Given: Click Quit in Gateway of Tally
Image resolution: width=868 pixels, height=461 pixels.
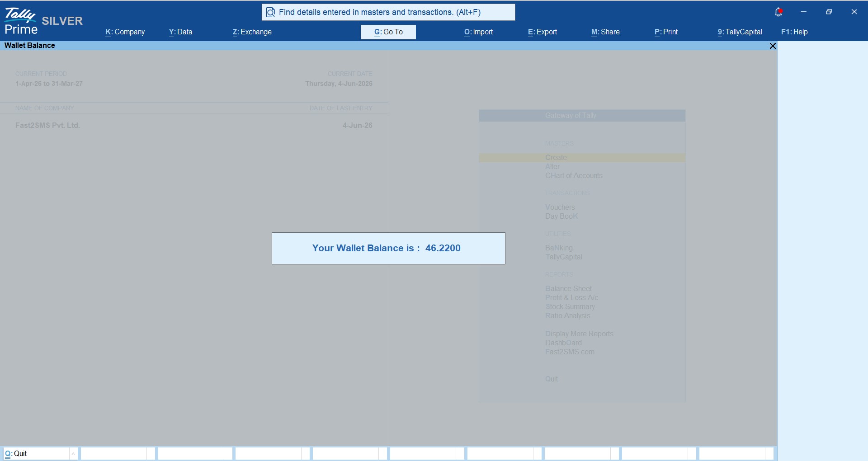Looking at the screenshot, I should point(552,379).
